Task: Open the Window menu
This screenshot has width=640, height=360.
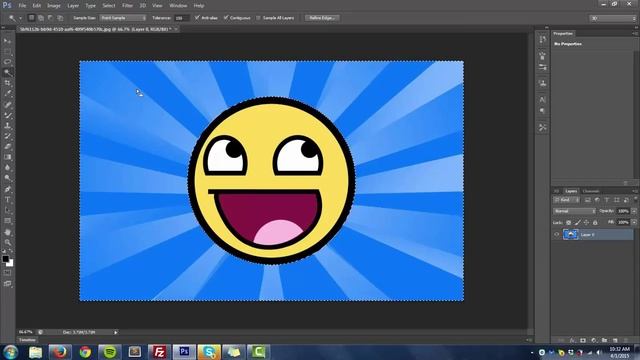Action: (178, 6)
